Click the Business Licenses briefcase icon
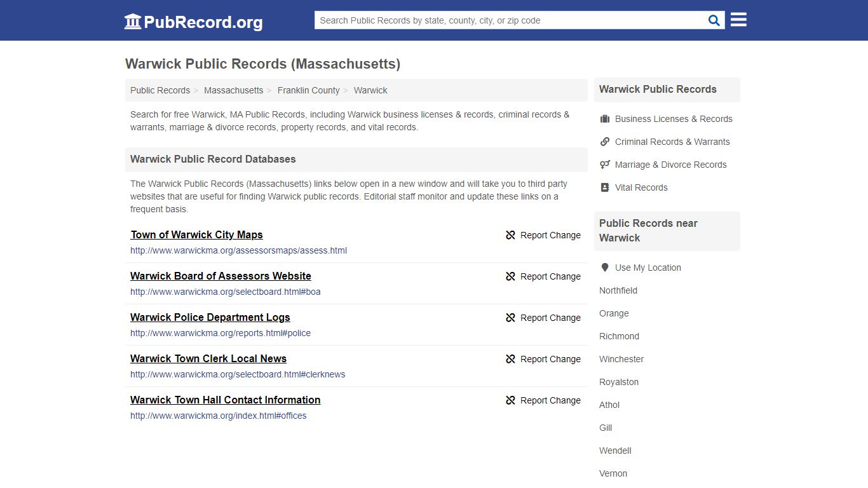Viewport: 868px width, 488px height. 605,119
